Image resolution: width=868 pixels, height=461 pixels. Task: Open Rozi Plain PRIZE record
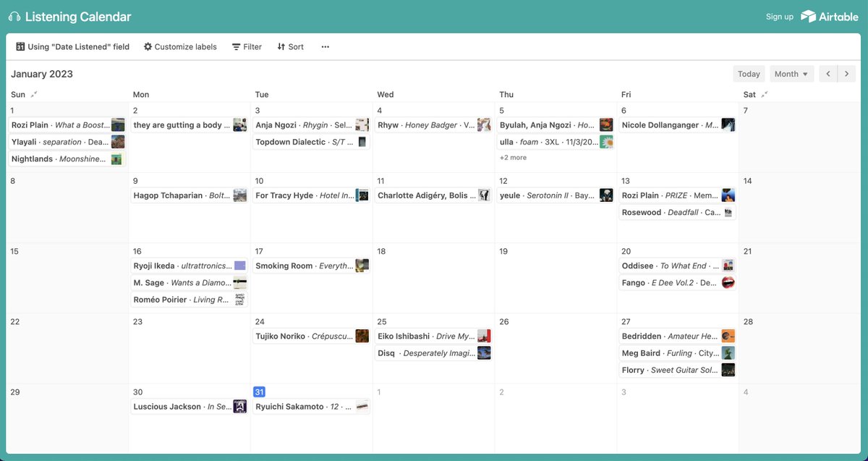pos(678,195)
